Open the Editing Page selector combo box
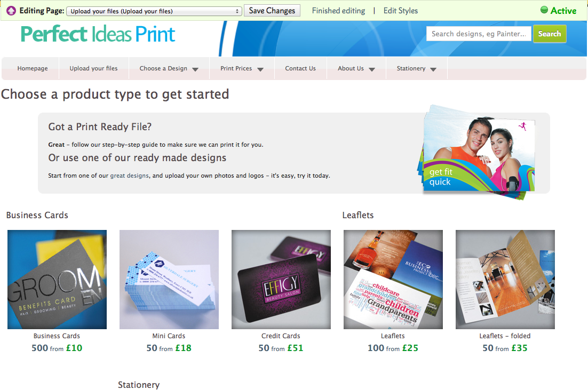Viewport: 588px width, 390px height. pos(154,11)
